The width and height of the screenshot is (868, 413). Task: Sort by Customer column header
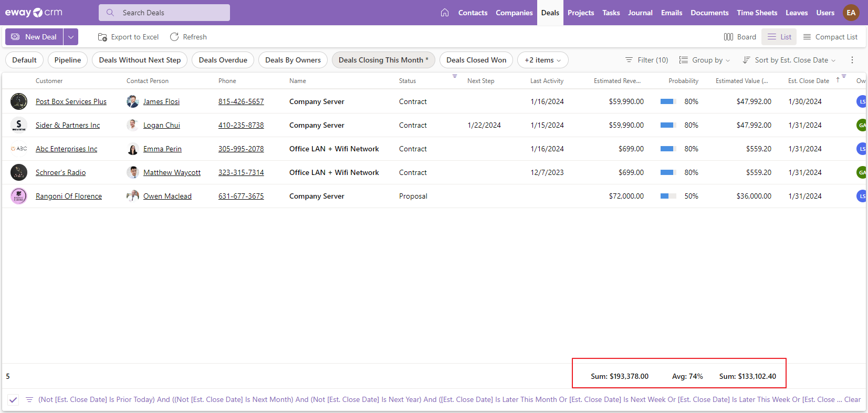(x=49, y=81)
